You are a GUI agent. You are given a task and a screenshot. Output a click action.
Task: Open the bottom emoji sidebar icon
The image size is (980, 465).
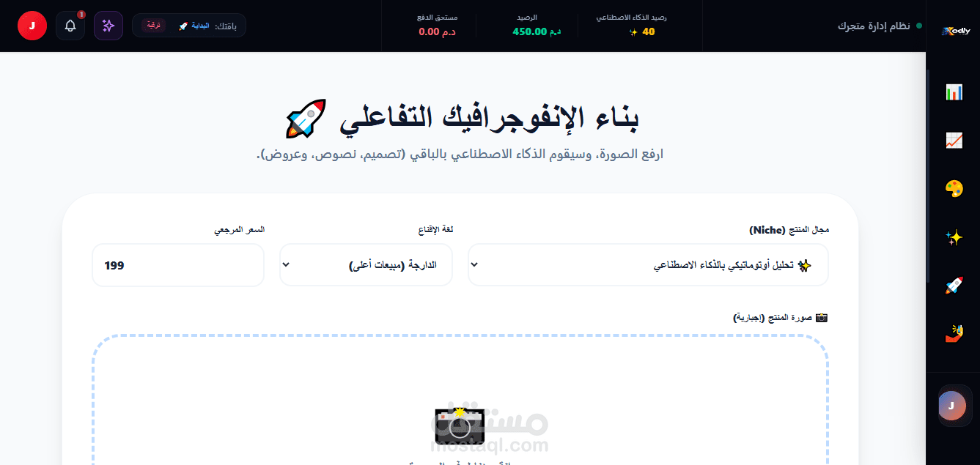point(954,334)
